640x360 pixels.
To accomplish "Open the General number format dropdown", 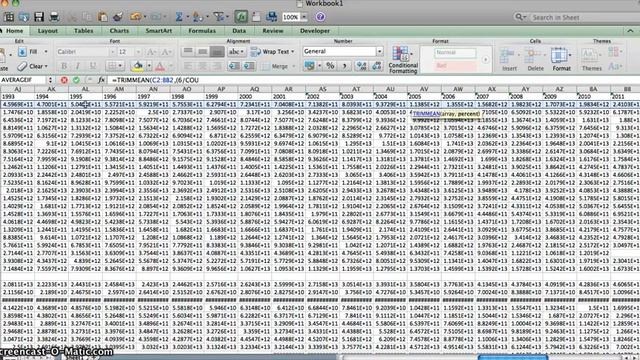I will (380, 51).
